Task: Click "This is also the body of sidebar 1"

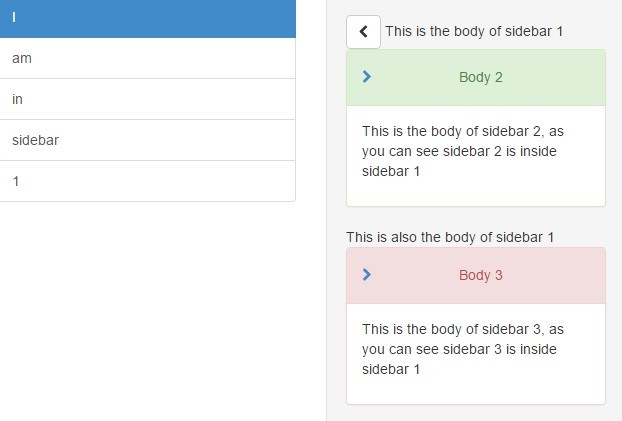Action: (x=450, y=237)
